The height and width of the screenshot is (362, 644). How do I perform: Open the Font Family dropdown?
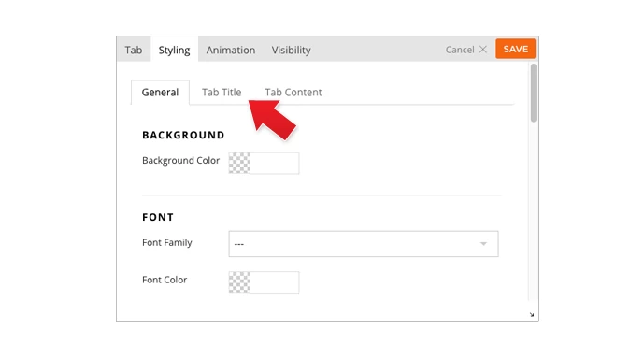click(x=364, y=244)
